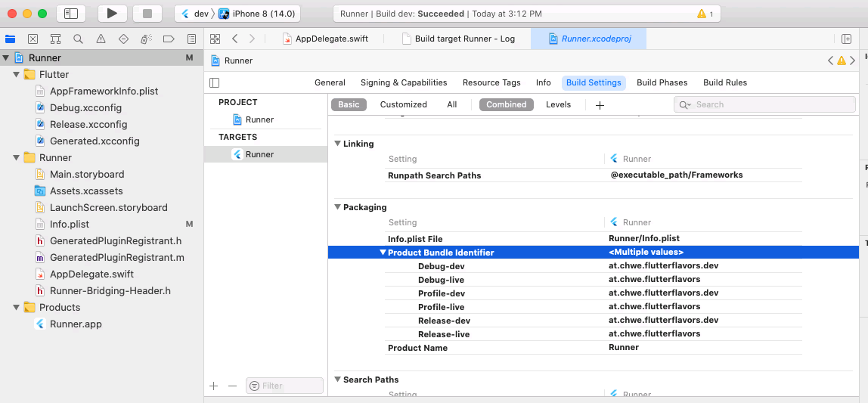The width and height of the screenshot is (868, 403).
Task: Collapse the Packaging section
Action: (x=337, y=207)
